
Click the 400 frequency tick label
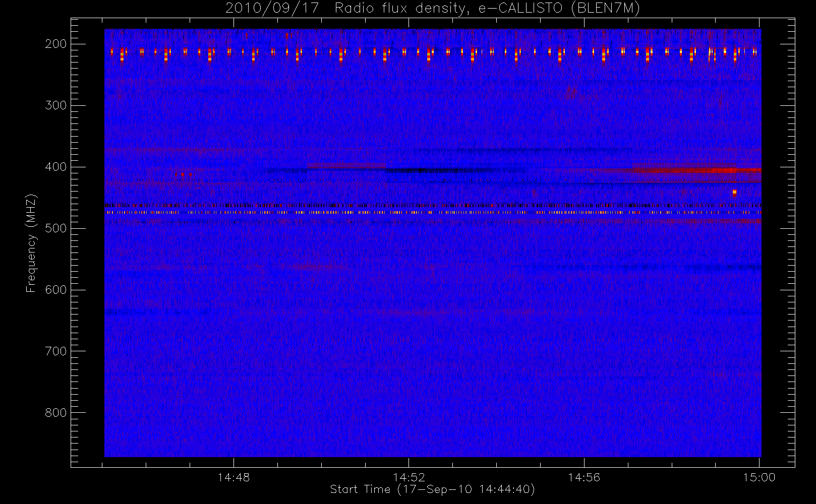[55, 167]
